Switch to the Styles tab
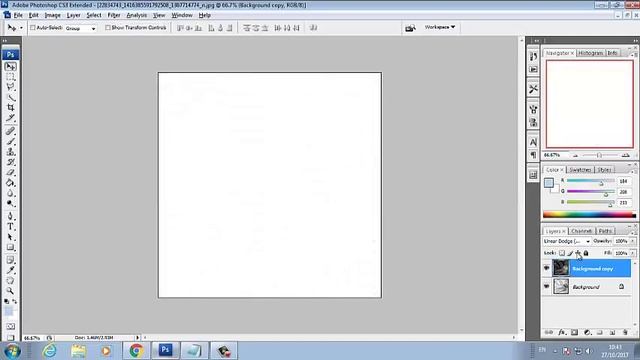The image size is (640, 360). (604, 169)
